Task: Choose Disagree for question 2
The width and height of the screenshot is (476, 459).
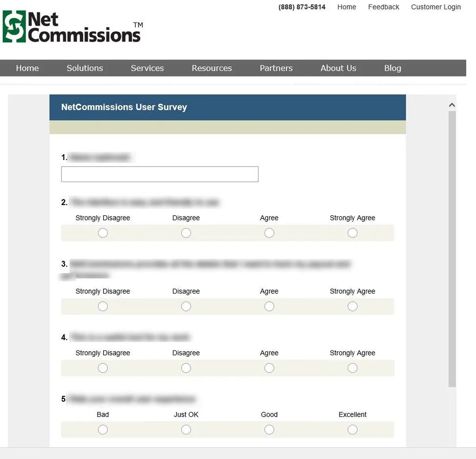Action: point(186,233)
